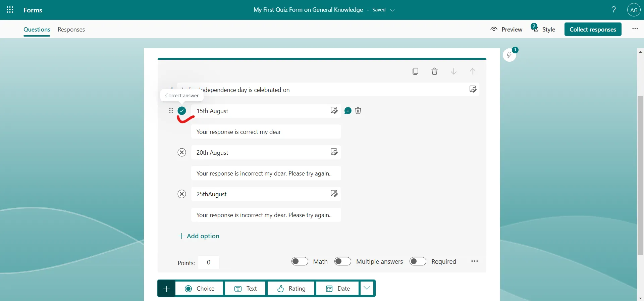
Task: Open more question settings ellipsis
Action: 474,261
